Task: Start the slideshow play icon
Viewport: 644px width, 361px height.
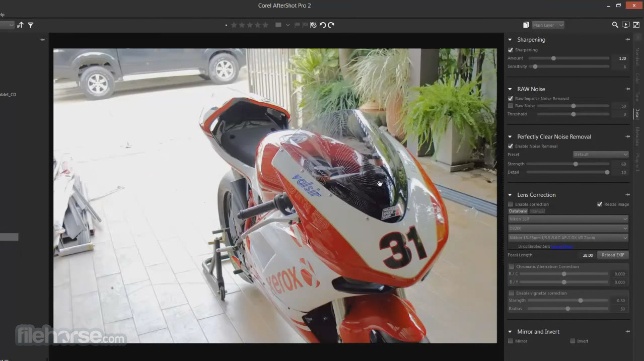Action: click(x=625, y=25)
